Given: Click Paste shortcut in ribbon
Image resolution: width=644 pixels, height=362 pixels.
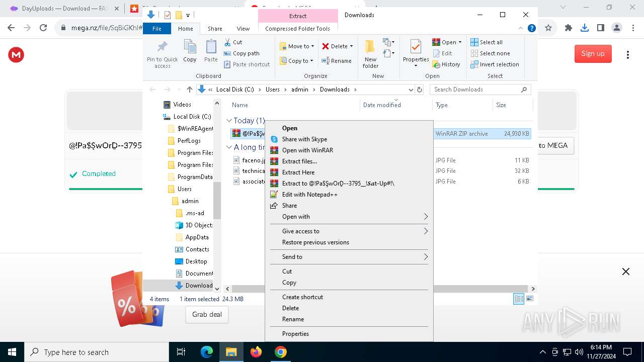Looking at the screenshot, I should (x=247, y=64).
